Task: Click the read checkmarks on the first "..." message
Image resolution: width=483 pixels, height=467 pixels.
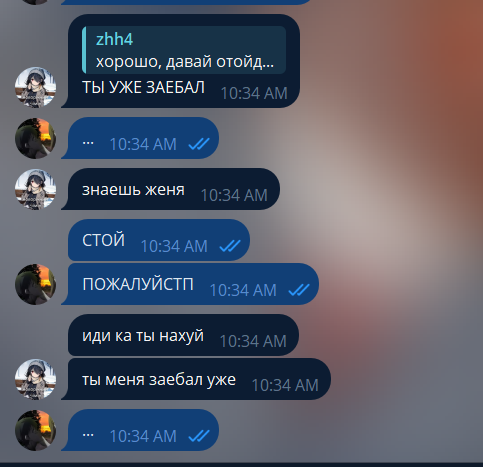Action: tap(199, 144)
